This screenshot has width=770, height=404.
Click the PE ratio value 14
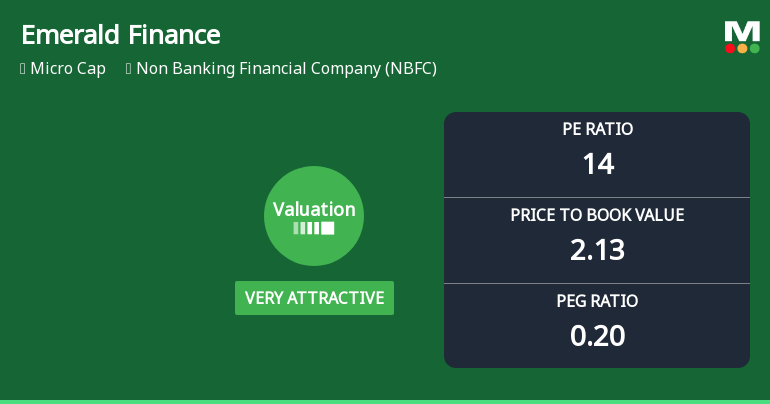[x=597, y=163]
